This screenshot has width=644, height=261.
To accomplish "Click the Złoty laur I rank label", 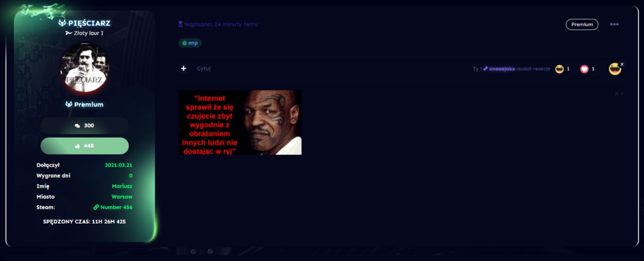I will (x=88, y=33).
